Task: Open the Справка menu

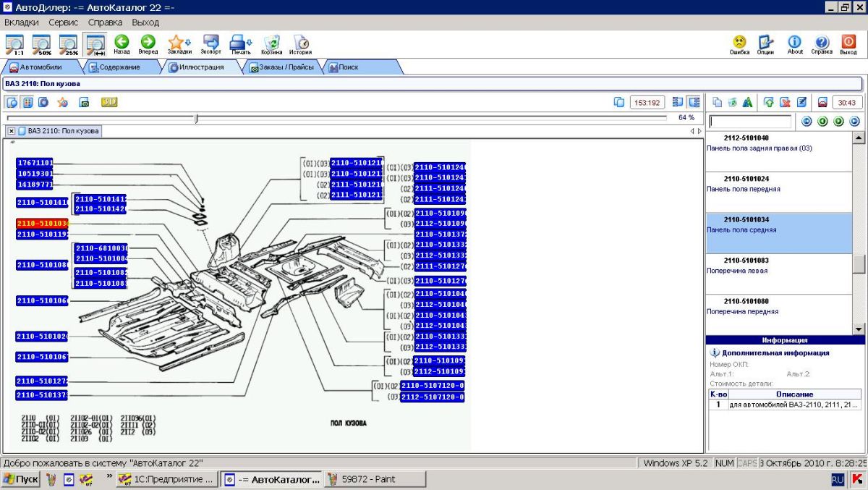Action: pos(105,22)
